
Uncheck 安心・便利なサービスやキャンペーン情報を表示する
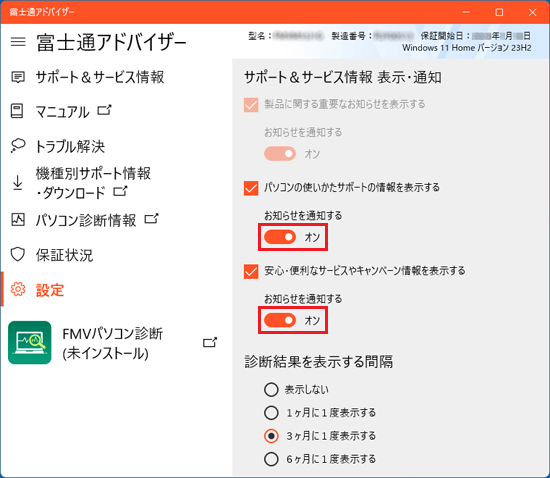point(251,271)
